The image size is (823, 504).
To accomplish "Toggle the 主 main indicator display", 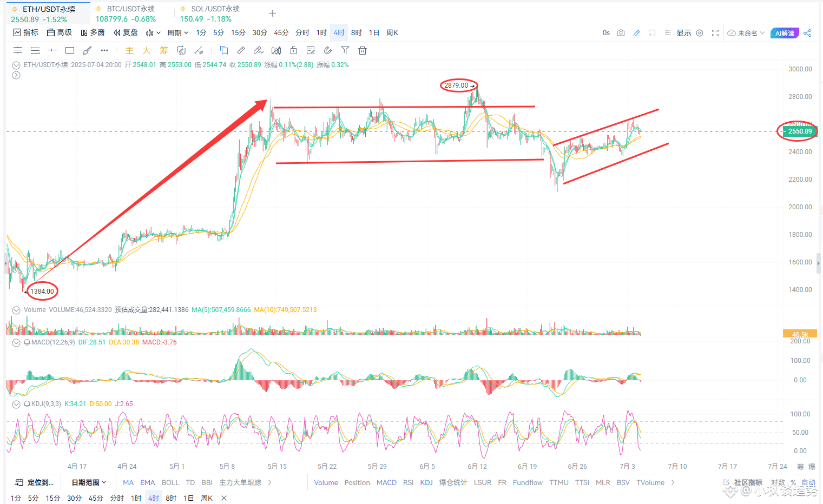I will (129, 50).
